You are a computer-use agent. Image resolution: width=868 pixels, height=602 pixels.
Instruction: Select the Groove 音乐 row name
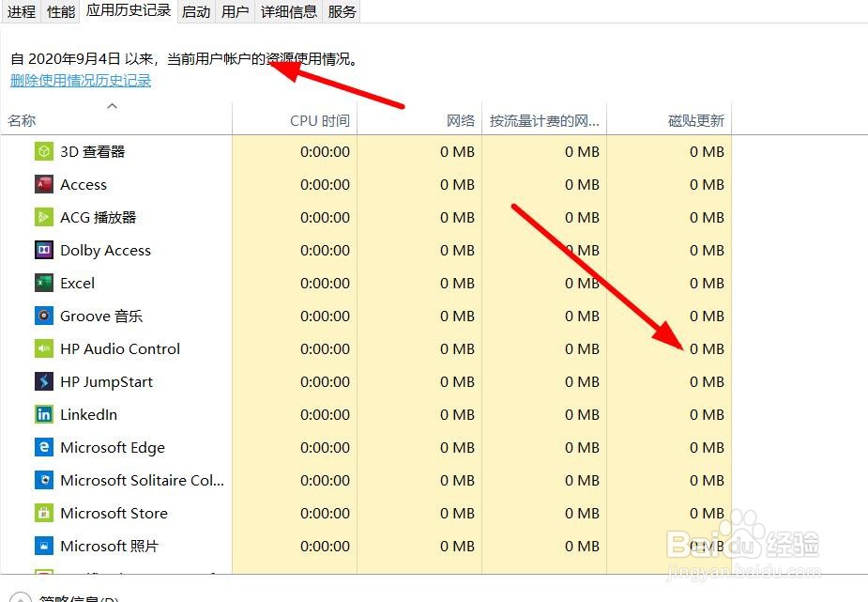pos(101,316)
